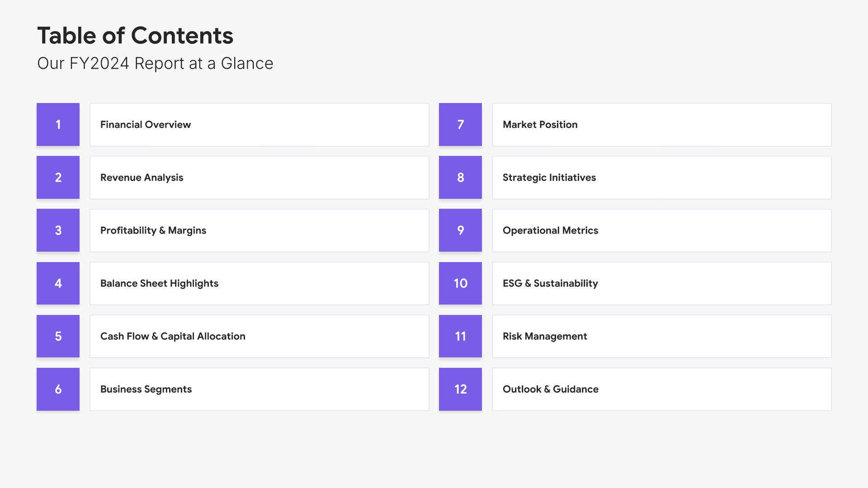Click the purple number 7 tile

[x=460, y=124]
